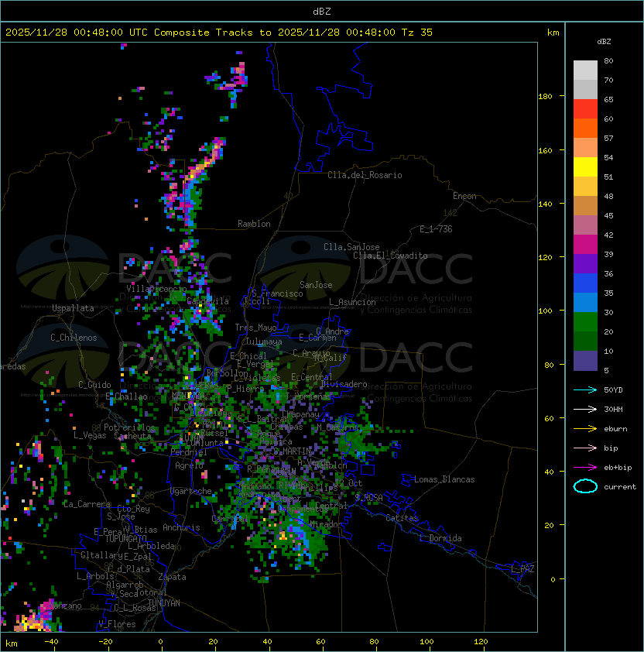Click the 'E_1-736' map label
The image size is (644, 652).
coord(436,229)
